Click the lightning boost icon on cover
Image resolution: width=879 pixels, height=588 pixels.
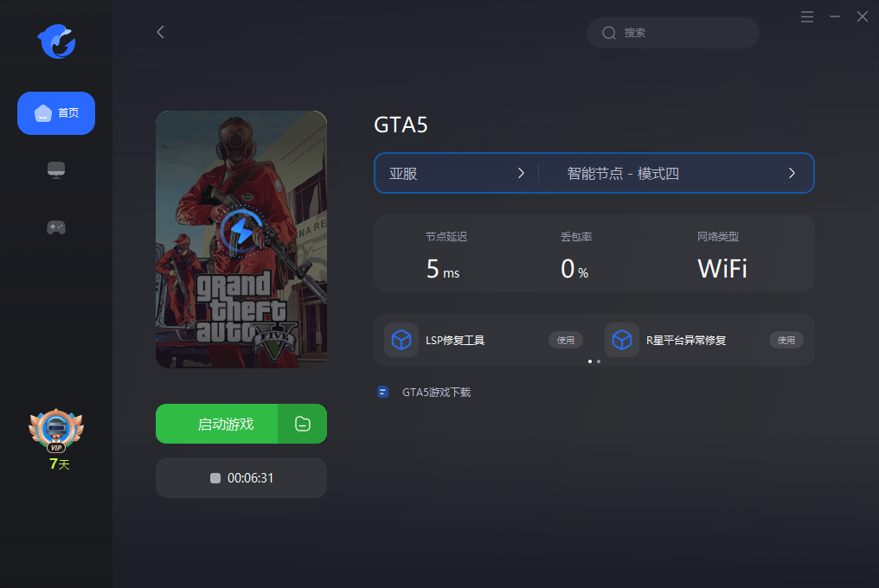[241, 231]
